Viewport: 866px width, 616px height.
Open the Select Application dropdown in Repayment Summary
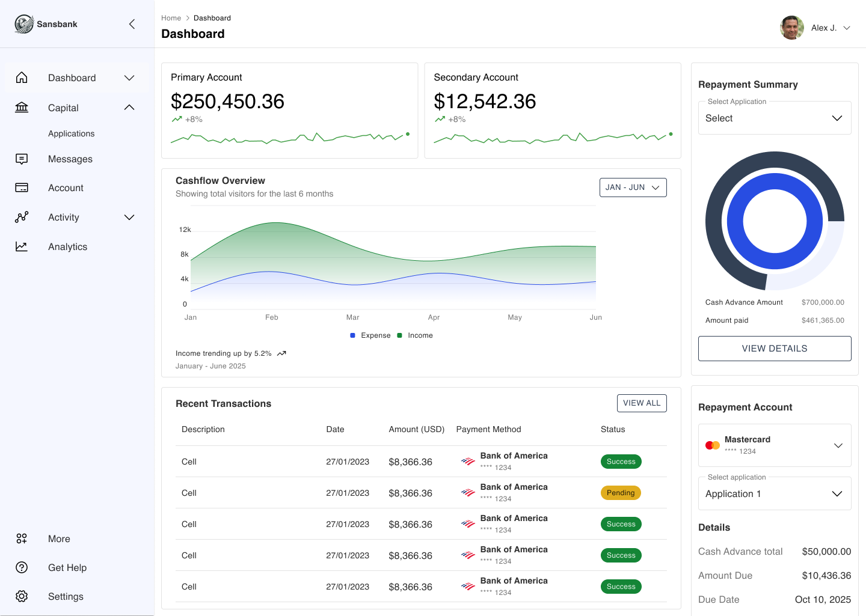tap(774, 118)
